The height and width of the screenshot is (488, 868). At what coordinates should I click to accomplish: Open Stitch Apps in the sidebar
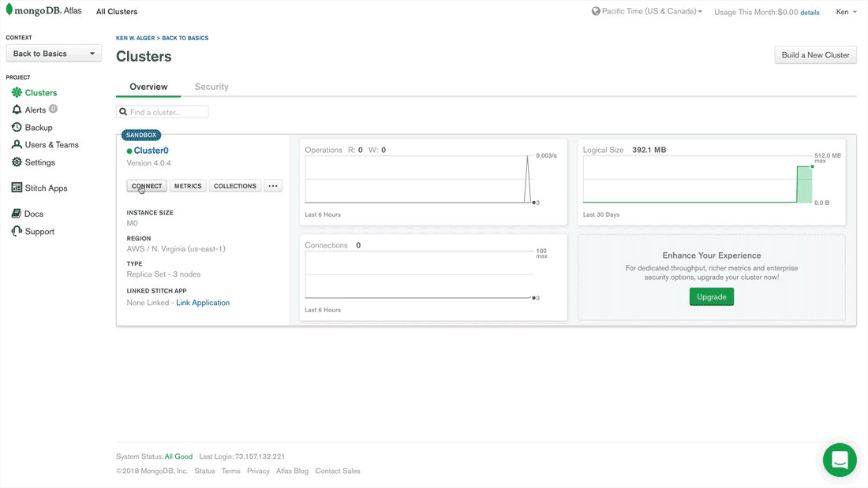[x=46, y=188]
